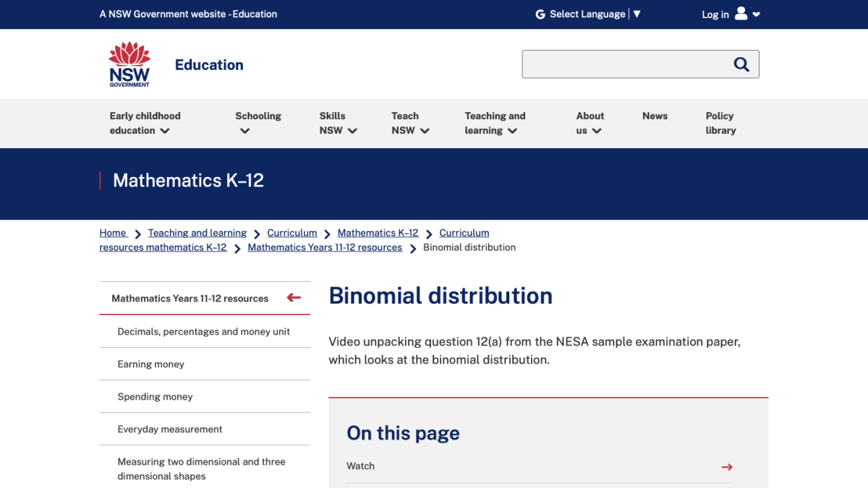Select News in the navigation bar
This screenshot has height=488, width=868.
pos(655,116)
